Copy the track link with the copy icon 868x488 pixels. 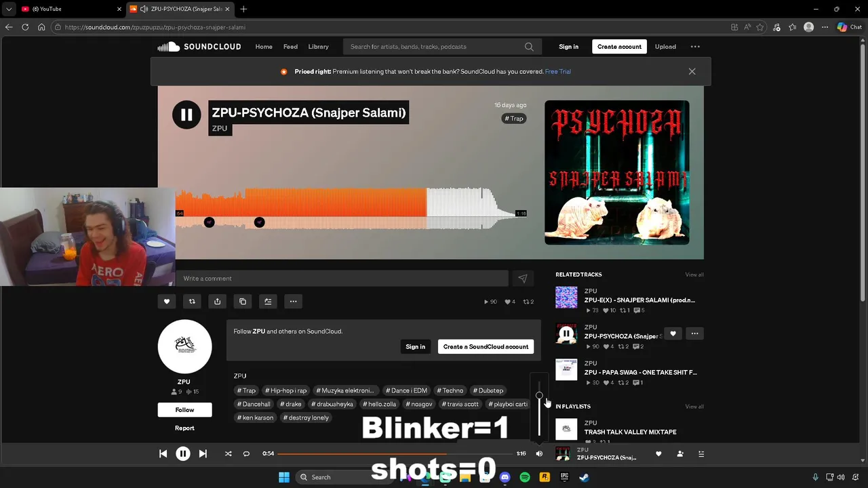point(243,302)
